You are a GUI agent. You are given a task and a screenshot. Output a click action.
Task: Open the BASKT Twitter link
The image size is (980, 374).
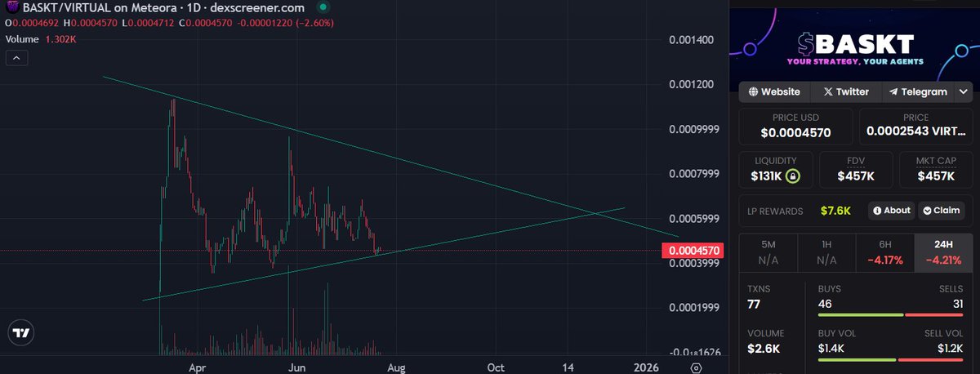846,92
